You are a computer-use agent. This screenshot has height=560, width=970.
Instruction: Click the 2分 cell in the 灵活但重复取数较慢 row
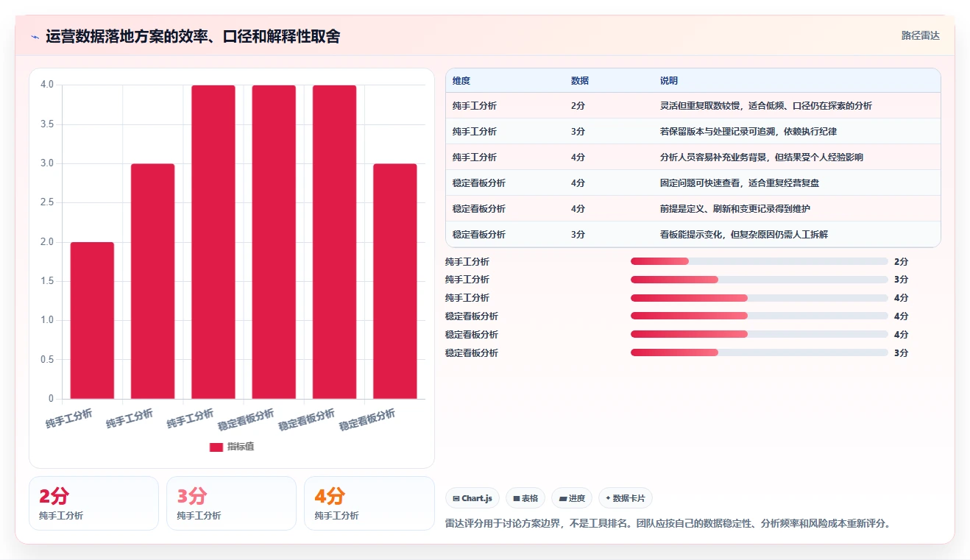578,106
